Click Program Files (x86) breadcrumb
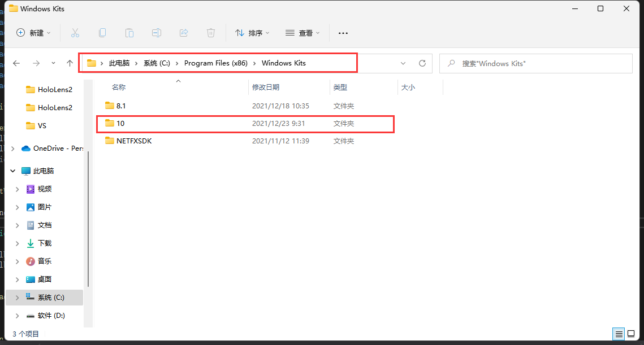The width and height of the screenshot is (644, 345). pyautogui.click(x=215, y=63)
